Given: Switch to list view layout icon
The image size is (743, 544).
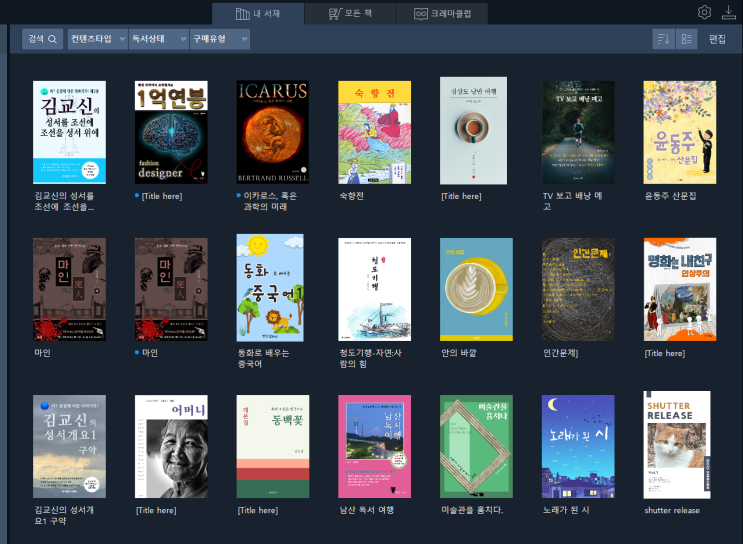Looking at the screenshot, I should click(686, 39).
